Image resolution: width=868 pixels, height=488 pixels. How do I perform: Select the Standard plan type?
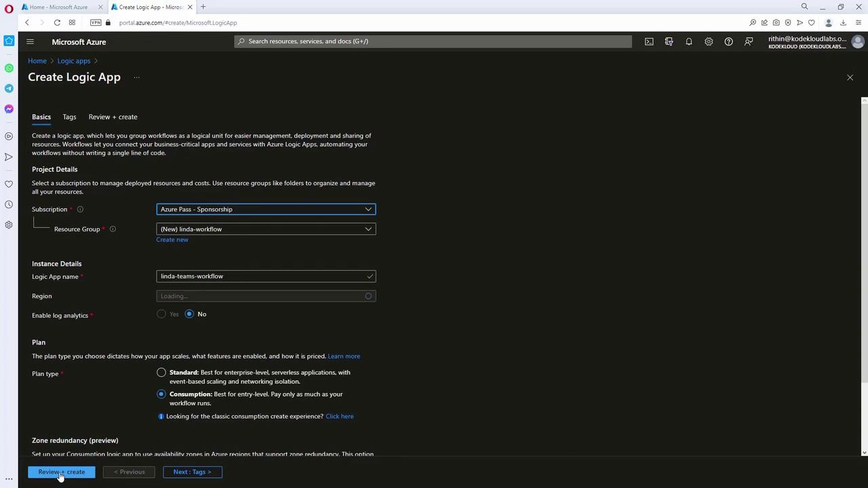(x=161, y=372)
